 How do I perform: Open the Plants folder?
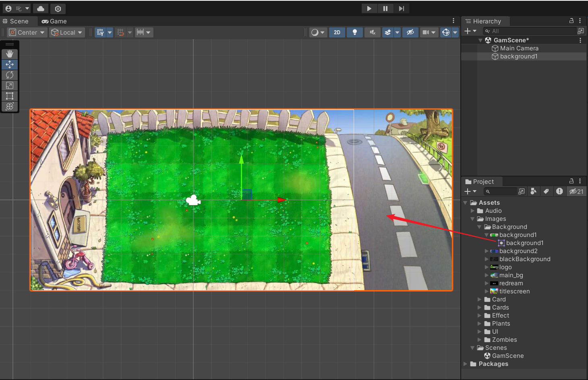[501, 324]
